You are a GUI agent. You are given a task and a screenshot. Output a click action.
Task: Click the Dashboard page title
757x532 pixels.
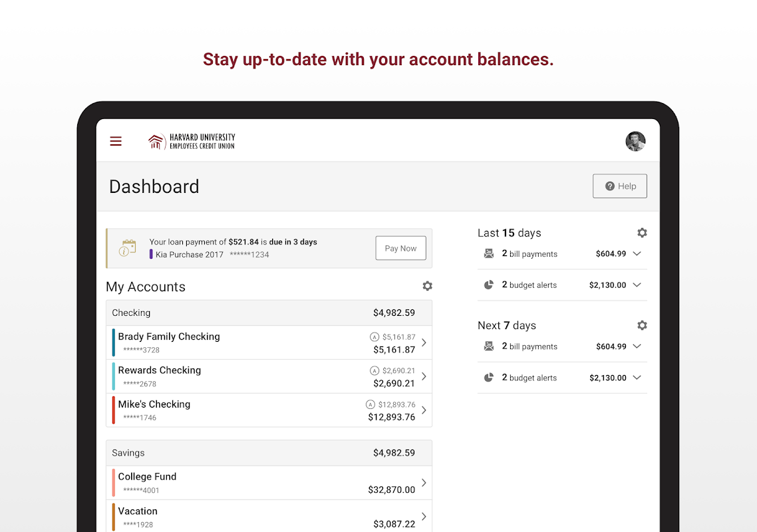154,186
